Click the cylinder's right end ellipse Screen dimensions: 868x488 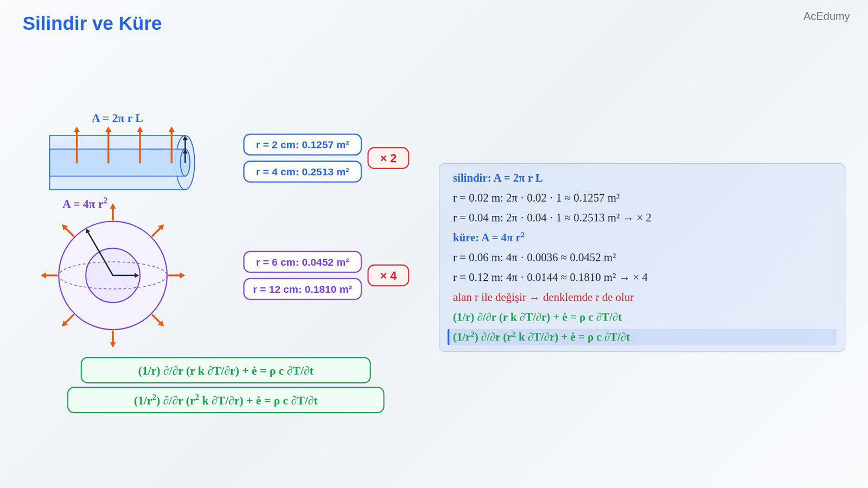point(186,163)
